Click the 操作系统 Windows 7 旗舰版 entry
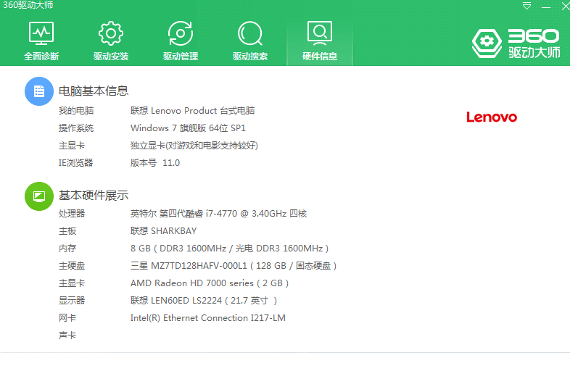The width and height of the screenshot is (570, 392). 188,128
